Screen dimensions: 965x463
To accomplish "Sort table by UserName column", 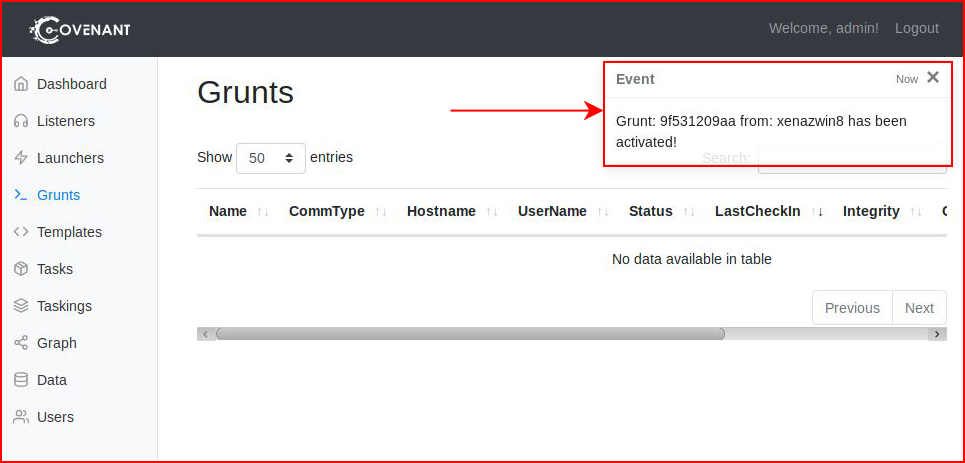I will click(x=563, y=211).
